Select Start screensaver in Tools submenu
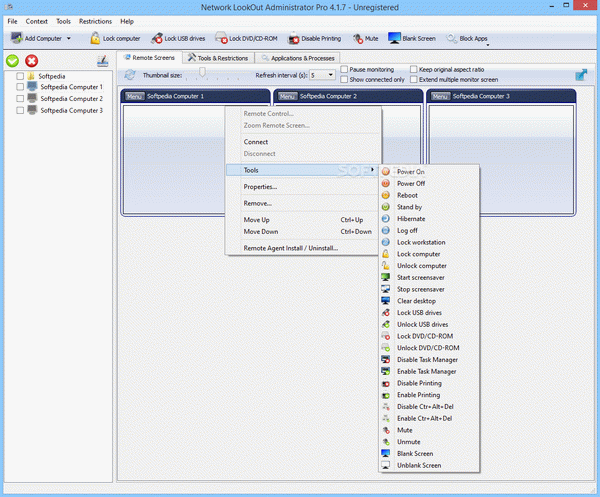 (x=429, y=278)
